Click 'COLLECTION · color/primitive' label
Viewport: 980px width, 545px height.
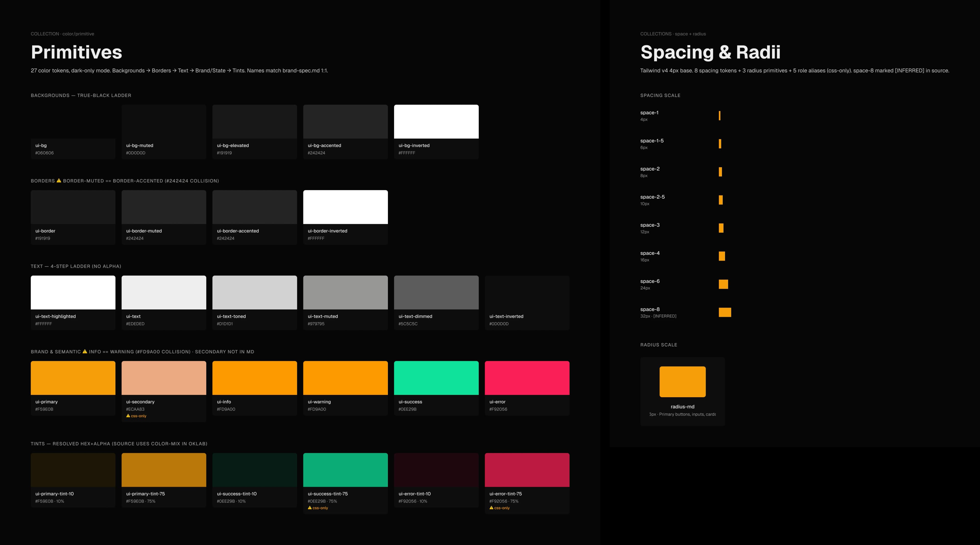(62, 34)
